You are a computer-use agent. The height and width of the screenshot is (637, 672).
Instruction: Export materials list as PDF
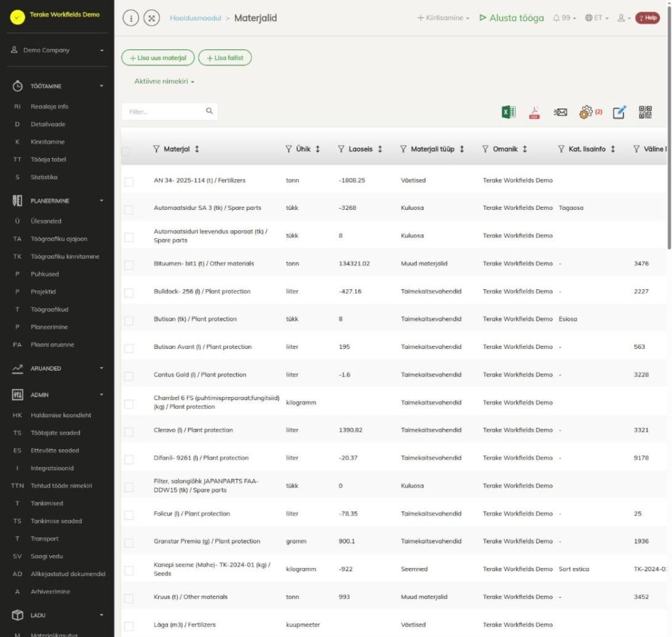point(534,112)
